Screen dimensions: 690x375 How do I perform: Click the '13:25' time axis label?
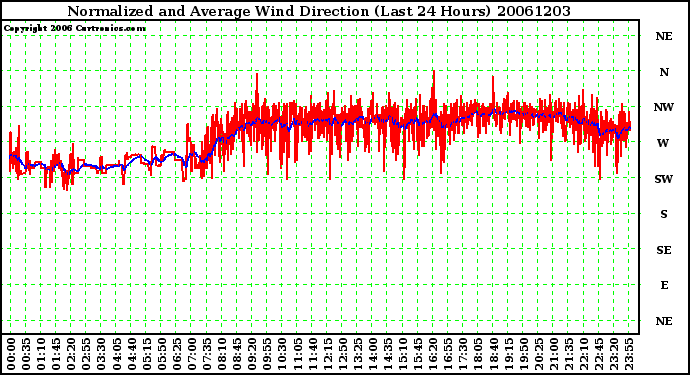(x=358, y=354)
